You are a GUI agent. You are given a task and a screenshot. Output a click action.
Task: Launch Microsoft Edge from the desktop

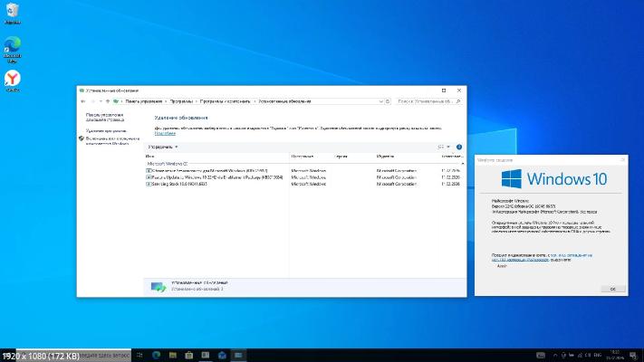point(14,45)
